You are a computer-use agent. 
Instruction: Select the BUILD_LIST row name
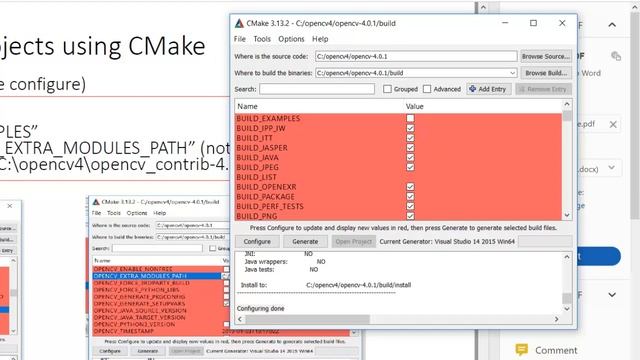tap(256, 177)
